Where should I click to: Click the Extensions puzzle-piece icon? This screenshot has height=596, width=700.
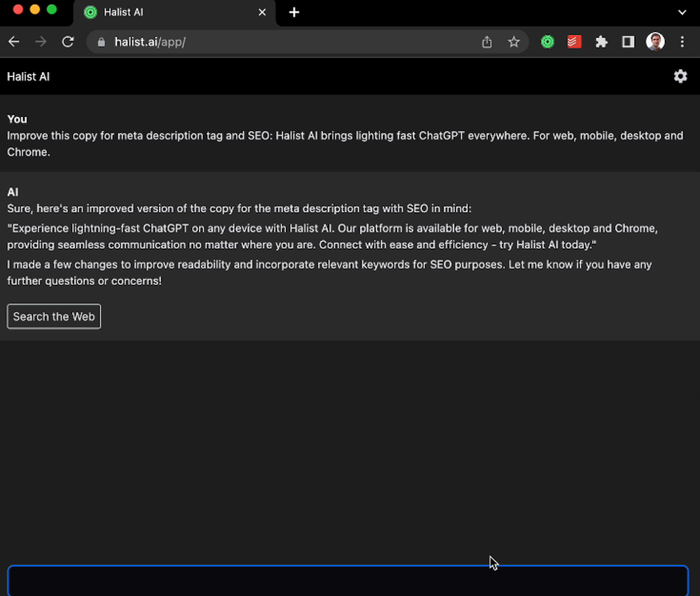601,41
